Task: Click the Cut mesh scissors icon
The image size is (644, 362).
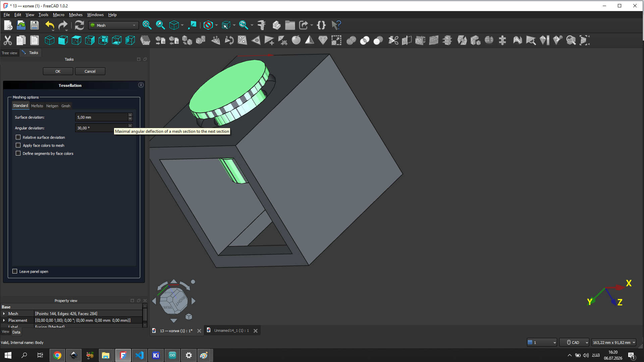Action: coord(393,41)
